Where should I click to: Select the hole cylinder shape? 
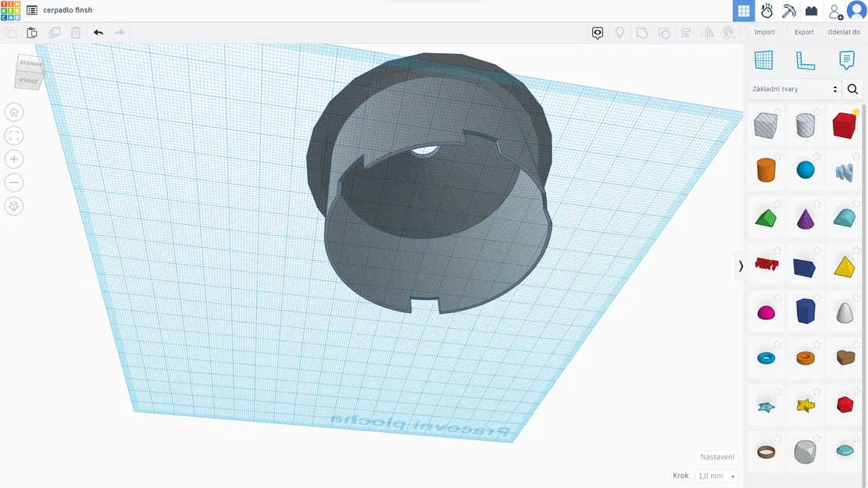coord(805,126)
